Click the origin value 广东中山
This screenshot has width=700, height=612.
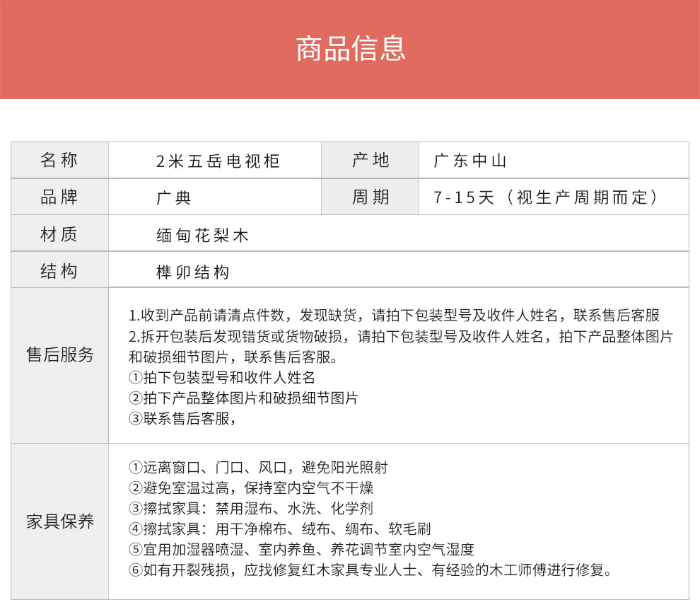471,161
